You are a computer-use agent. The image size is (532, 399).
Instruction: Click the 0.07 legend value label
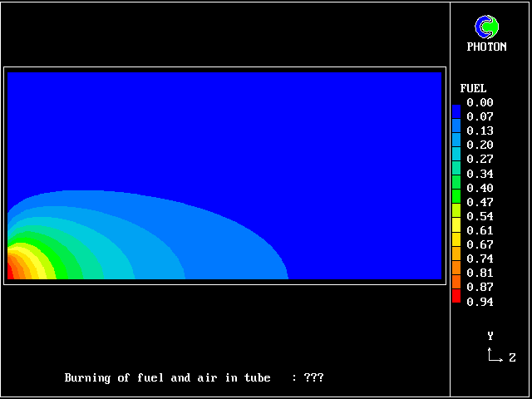tap(480, 117)
